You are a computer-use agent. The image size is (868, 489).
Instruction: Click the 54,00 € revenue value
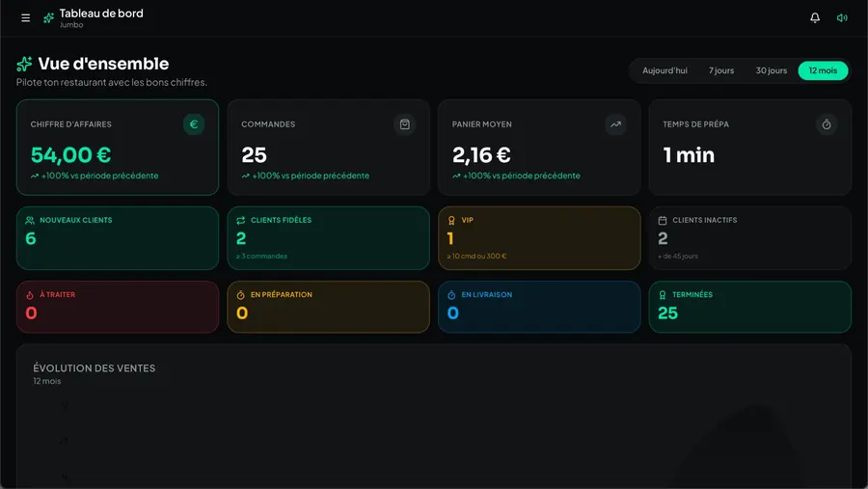pyautogui.click(x=70, y=155)
